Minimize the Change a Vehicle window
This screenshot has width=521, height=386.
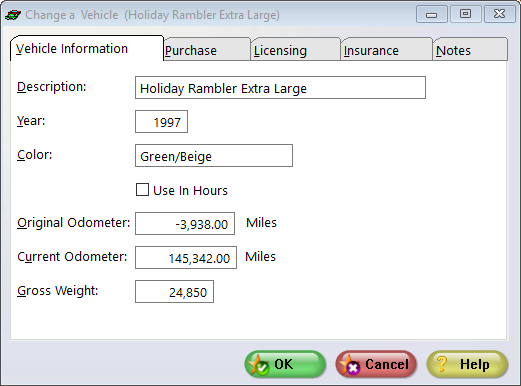[x=432, y=14]
